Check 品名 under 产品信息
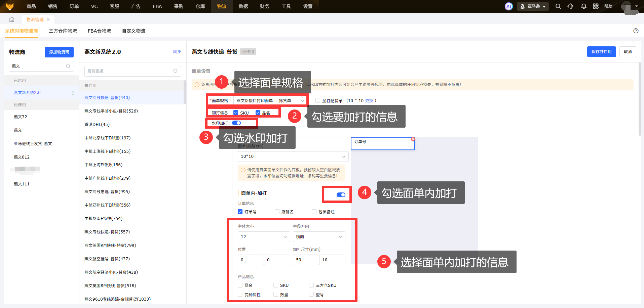The width and height of the screenshot is (644, 308). (x=240, y=285)
